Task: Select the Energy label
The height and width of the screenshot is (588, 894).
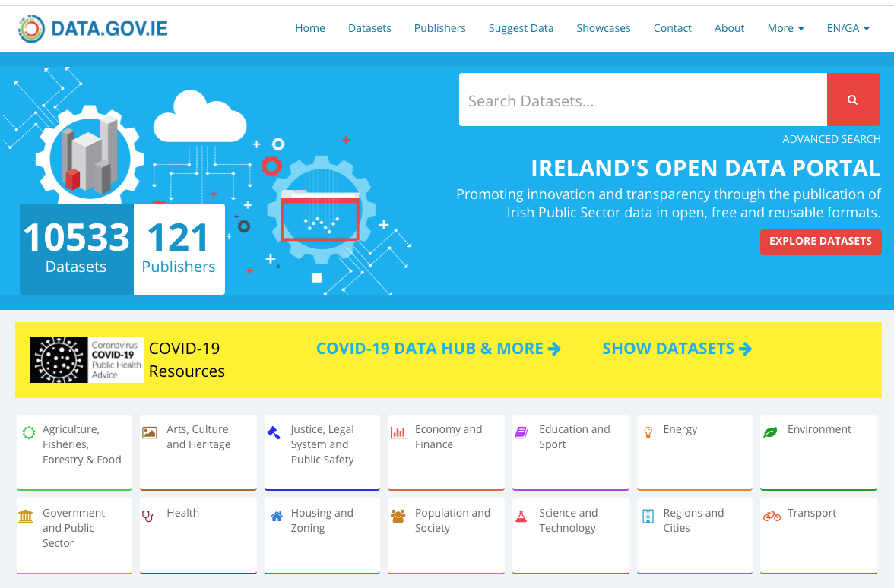Action: tap(680, 430)
